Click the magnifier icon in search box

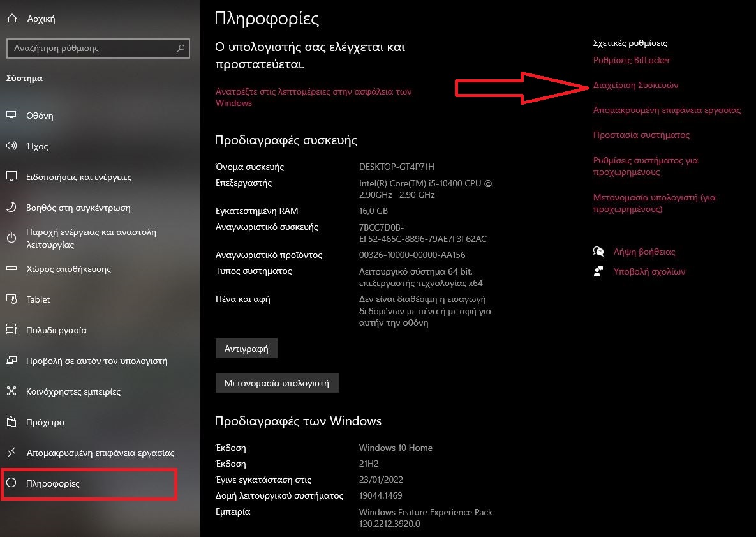[x=181, y=49]
